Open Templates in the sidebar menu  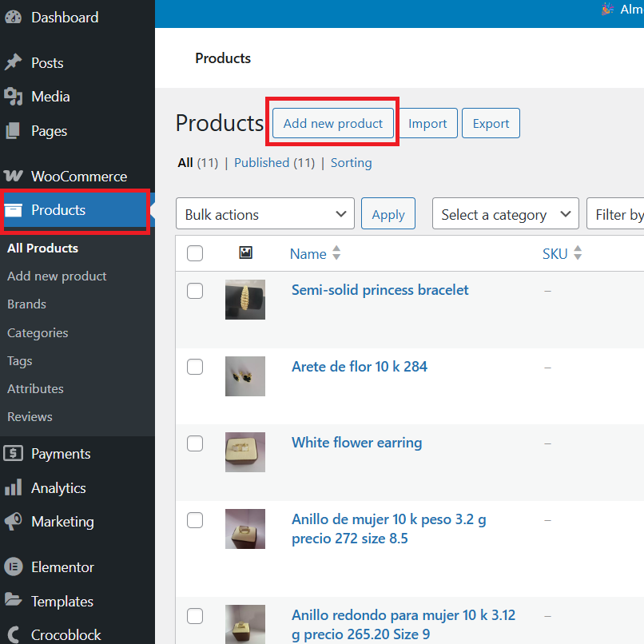[62, 602]
